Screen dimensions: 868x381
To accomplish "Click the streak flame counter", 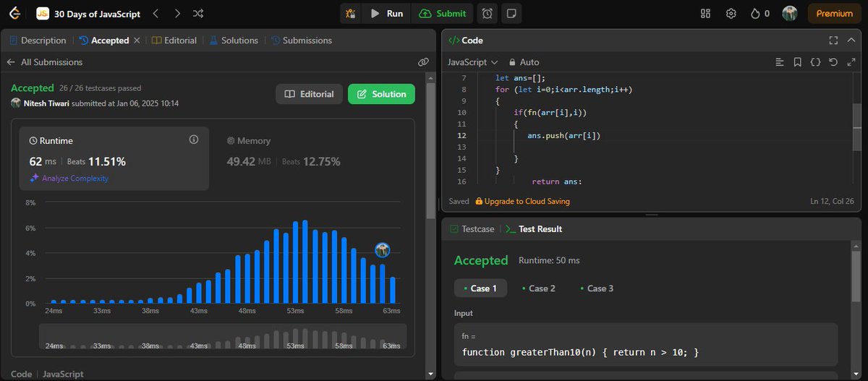I will 760,13.
